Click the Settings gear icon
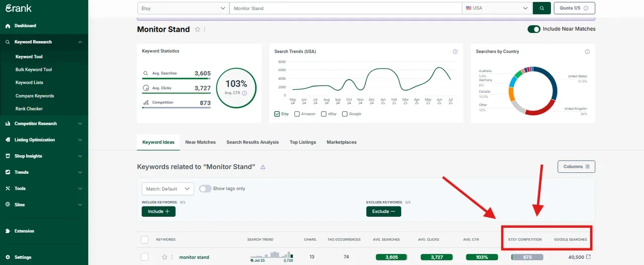The height and width of the screenshot is (265, 644). (x=8, y=257)
